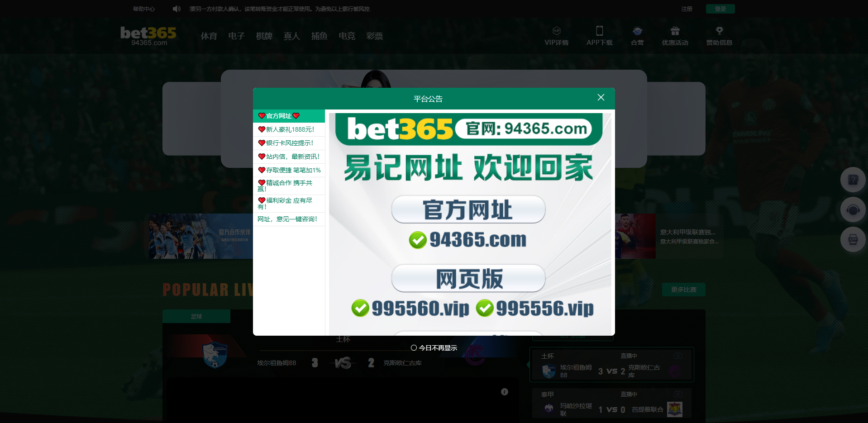Select 存取便捷 笔笔加1% announcement tab
The height and width of the screenshot is (423, 868).
pyautogui.click(x=289, y=170)
